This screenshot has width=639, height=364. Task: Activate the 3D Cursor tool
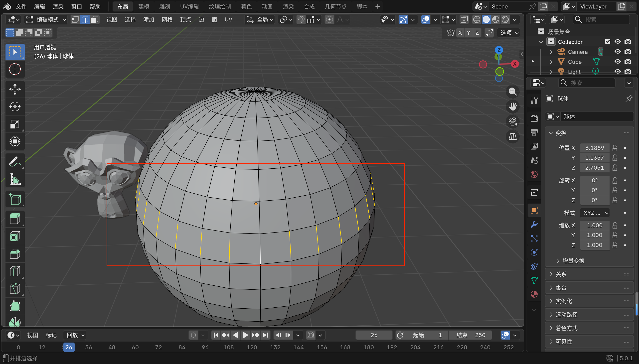[15, 69]
